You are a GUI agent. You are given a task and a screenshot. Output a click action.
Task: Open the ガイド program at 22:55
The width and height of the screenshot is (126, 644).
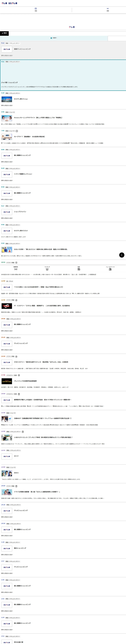(16, 456)
